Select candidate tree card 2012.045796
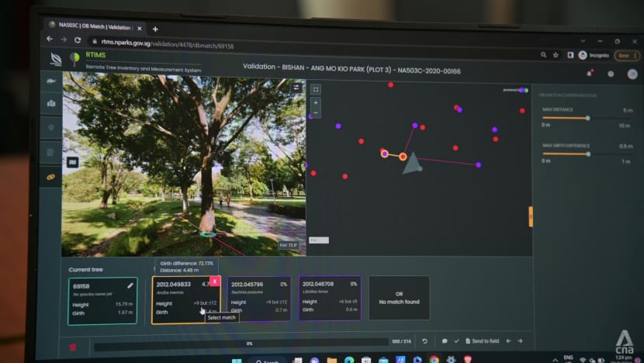Image resolution: width=644 pixels, height=363 pixels. pyautogui.click(x=259, y=298)
